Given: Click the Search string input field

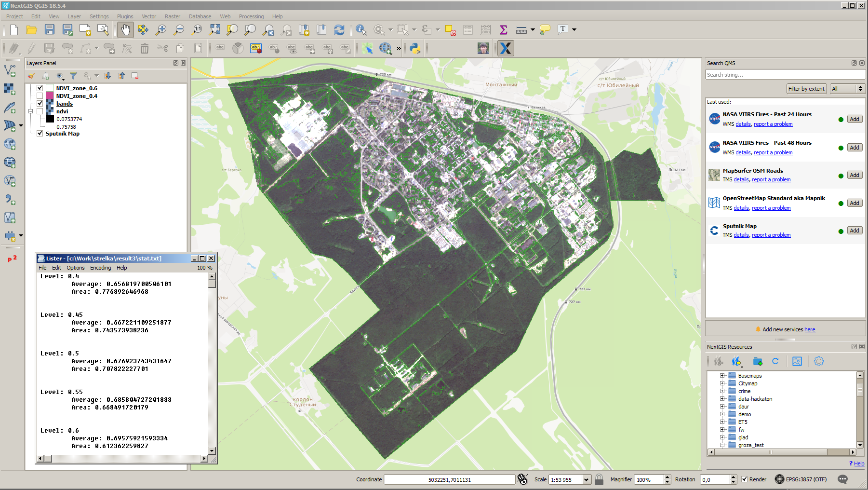Looking at the screenshot, I should tap(785, 75).
